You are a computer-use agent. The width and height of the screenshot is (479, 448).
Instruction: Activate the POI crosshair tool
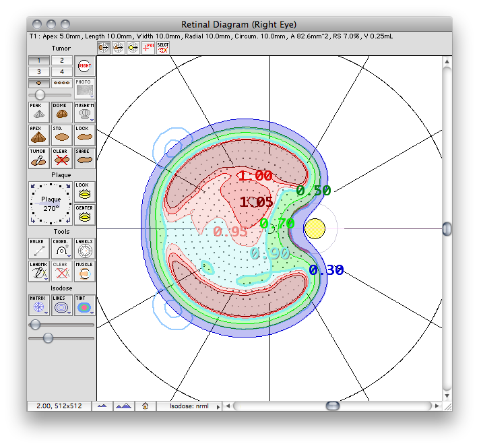click(x=148, y=48)
